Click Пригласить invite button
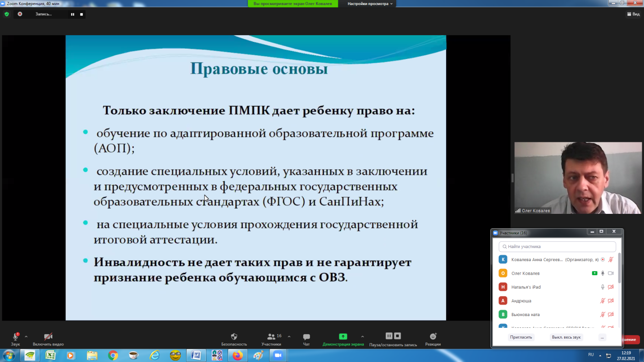644x362 pixels. click(x=521, y=337)
